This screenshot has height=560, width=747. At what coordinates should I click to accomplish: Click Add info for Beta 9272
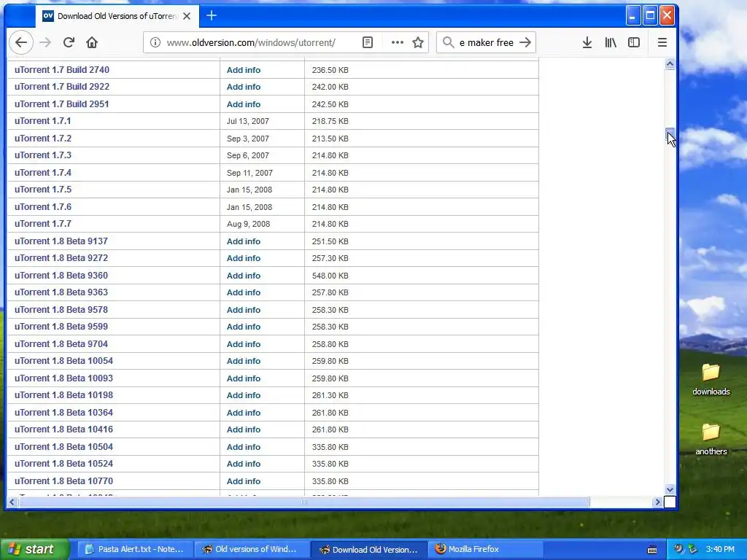coord(244,258)
